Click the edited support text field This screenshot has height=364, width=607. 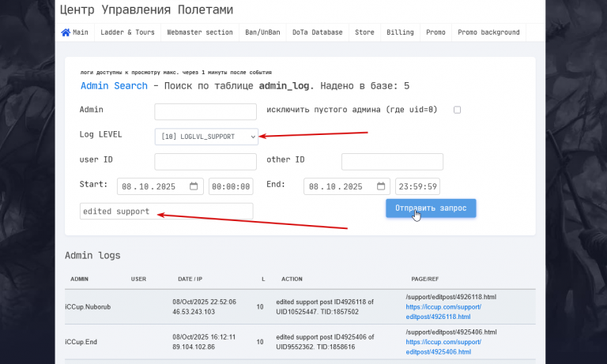point(167,211)
